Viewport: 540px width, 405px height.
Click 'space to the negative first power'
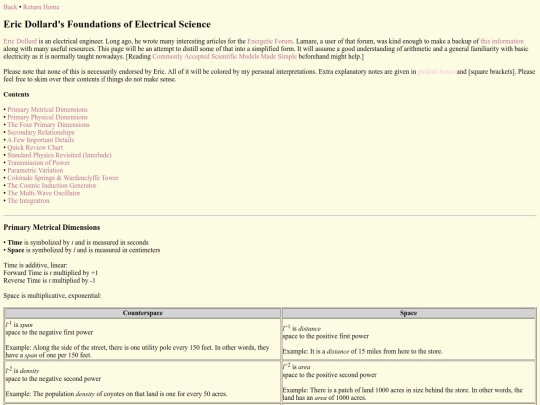tap(49, 332)
